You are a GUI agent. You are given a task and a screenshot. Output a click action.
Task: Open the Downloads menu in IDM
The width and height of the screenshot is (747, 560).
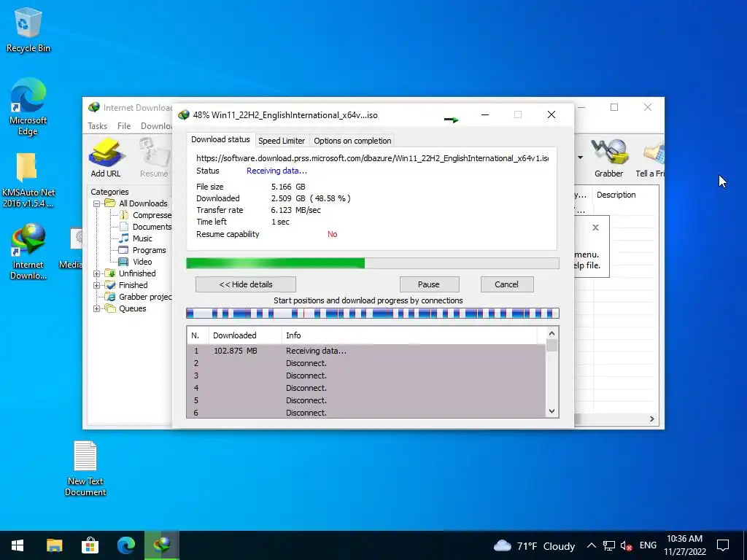click(x=156, y=125)
